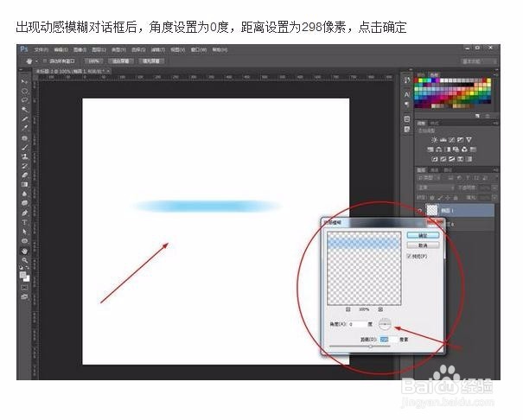Click the Fill Screen button
The image size is (523, 420).
pyautogui.click(x=151, y=61)
